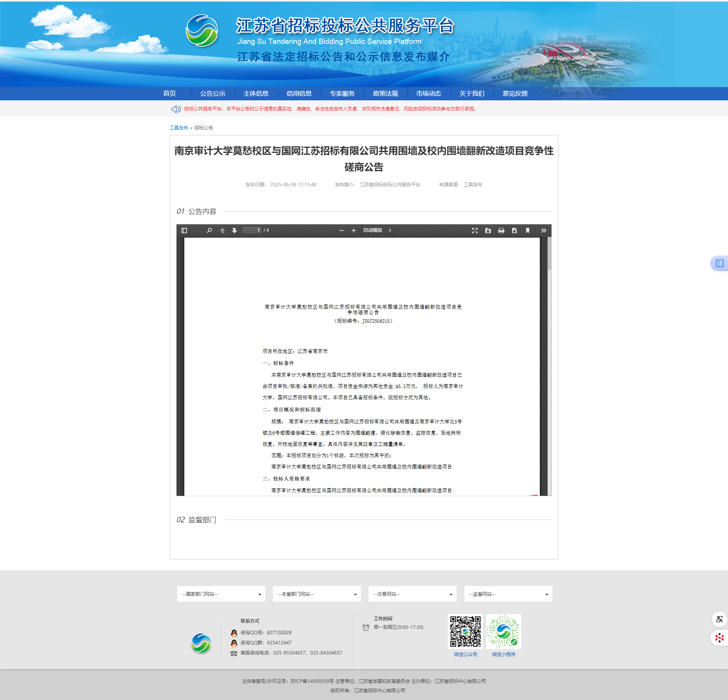Click the announcement main title heading

(364, 159)
